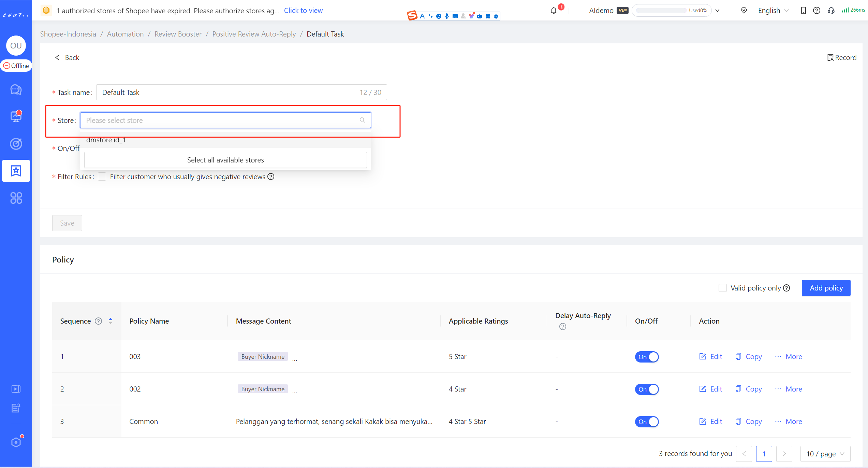This screenshot has height=468, width=868.
Task: Click the keyboard icon in the input method bar
Action: point(455,16)
